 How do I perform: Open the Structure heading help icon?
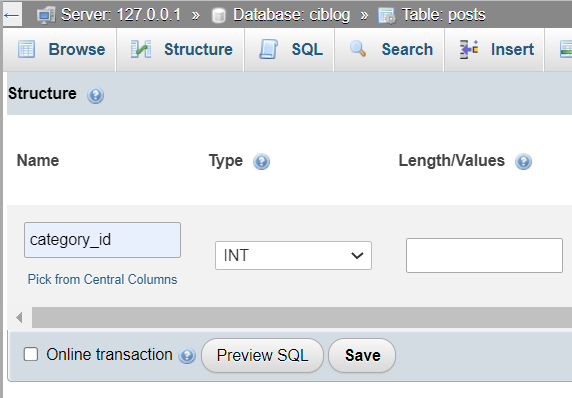point(95,95)
